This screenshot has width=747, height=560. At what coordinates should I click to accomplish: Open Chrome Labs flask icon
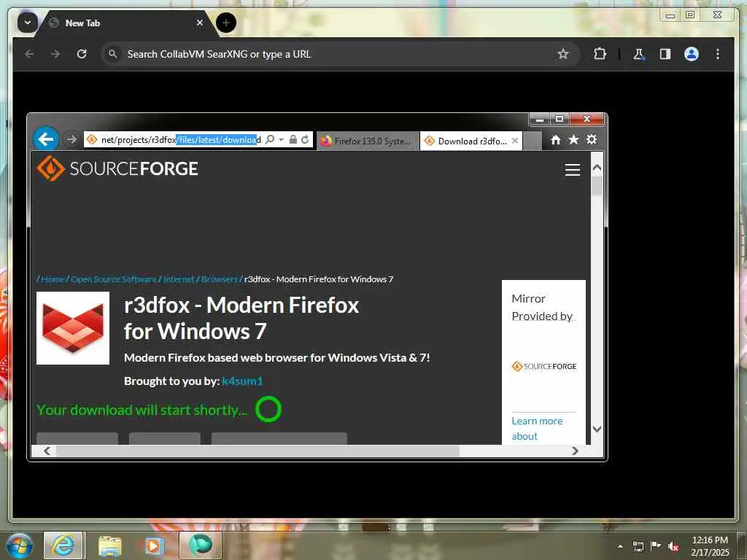[638, 54]
